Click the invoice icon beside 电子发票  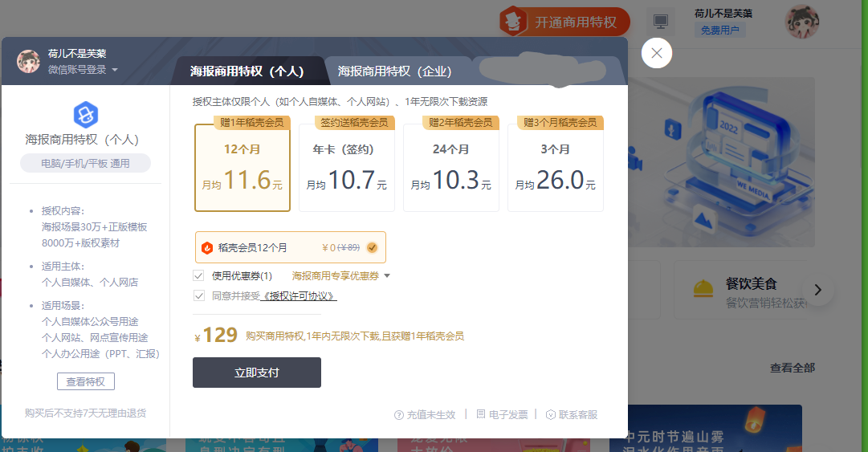481,414
